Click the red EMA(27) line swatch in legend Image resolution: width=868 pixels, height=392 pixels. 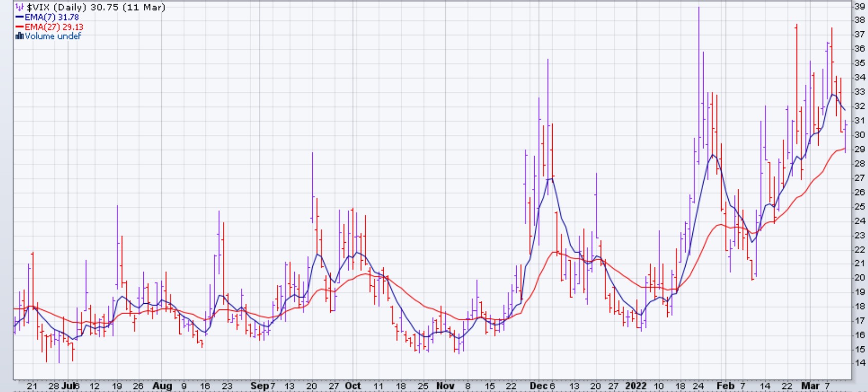tap(20, 27)
